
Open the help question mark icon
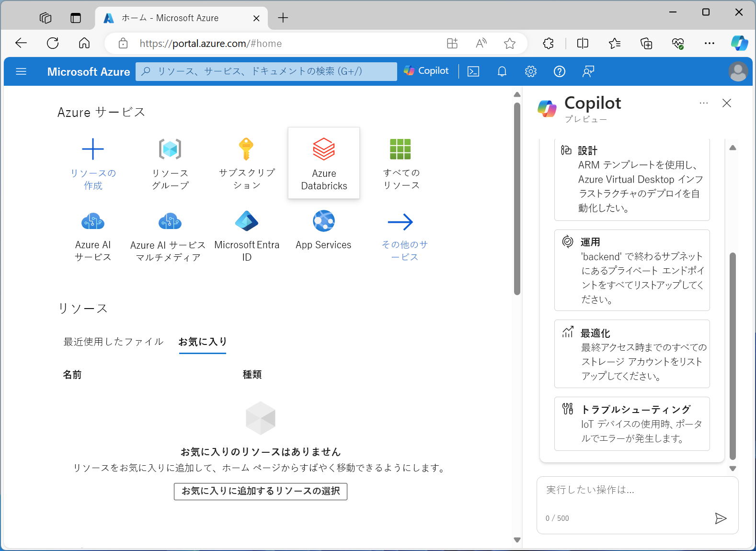(560, 71)
